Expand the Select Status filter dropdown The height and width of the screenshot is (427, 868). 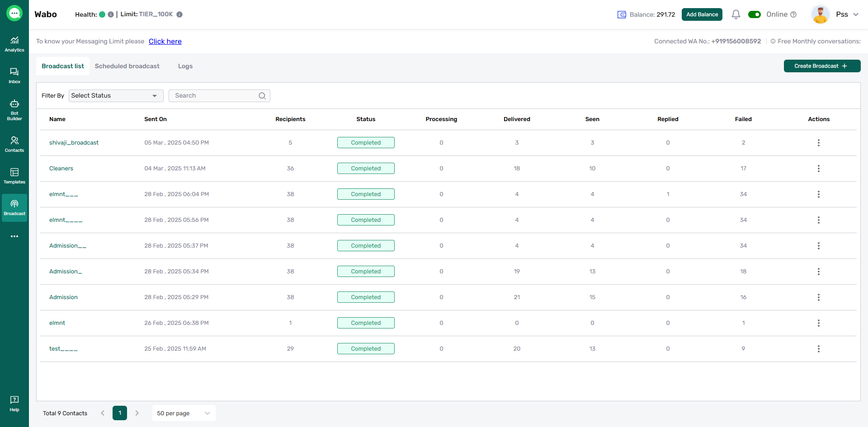point(116,96)
